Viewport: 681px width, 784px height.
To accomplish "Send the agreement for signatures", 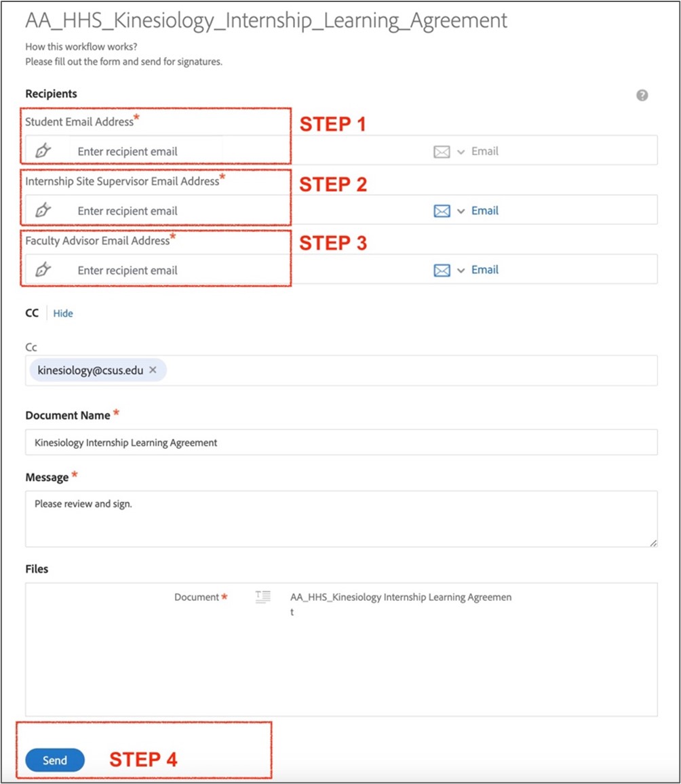I will pyautogui.click(x=54, y=760).
